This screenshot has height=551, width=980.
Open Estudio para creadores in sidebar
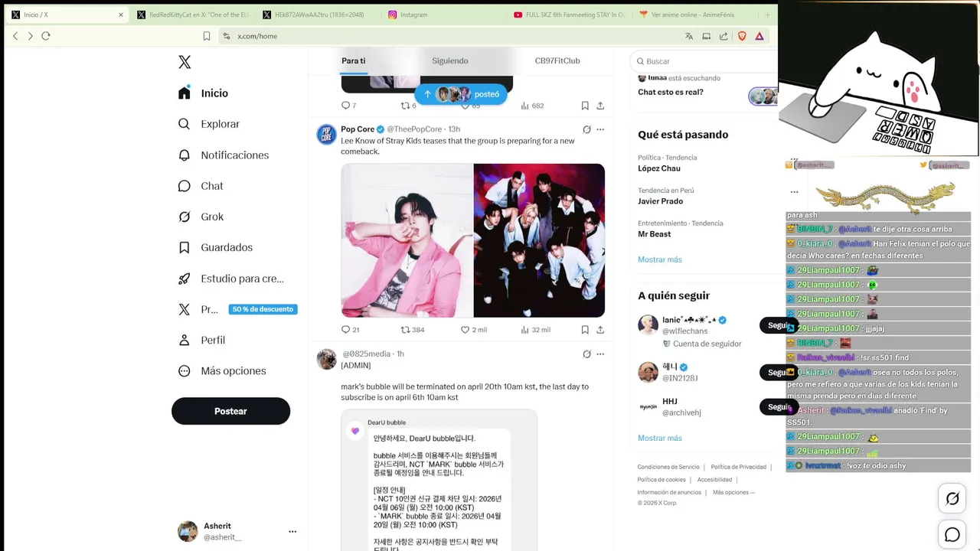230,279
